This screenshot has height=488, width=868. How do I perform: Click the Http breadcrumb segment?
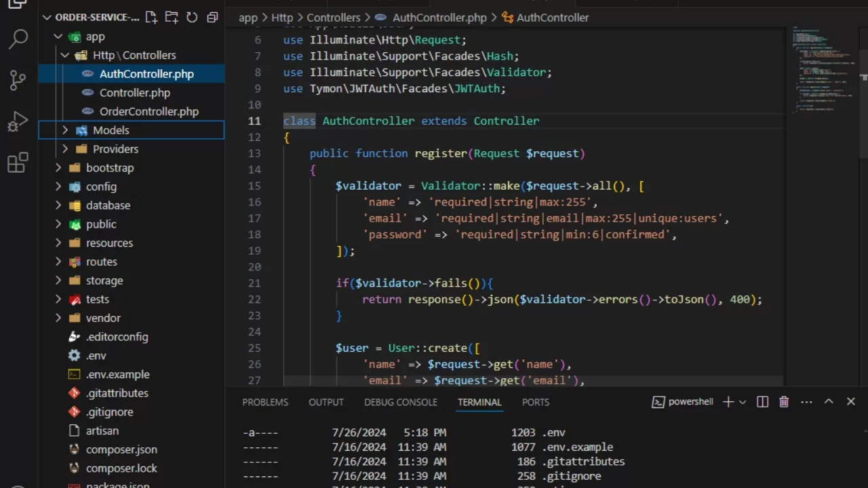point(282,18)
